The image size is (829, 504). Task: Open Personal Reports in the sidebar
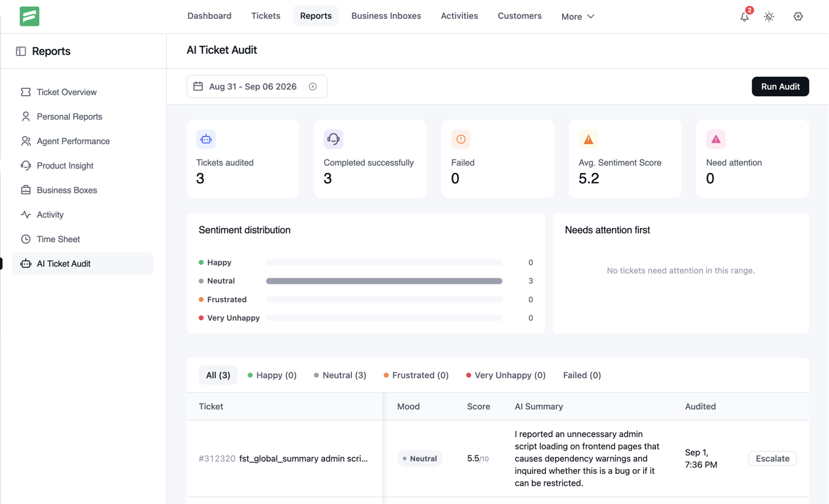83,116
